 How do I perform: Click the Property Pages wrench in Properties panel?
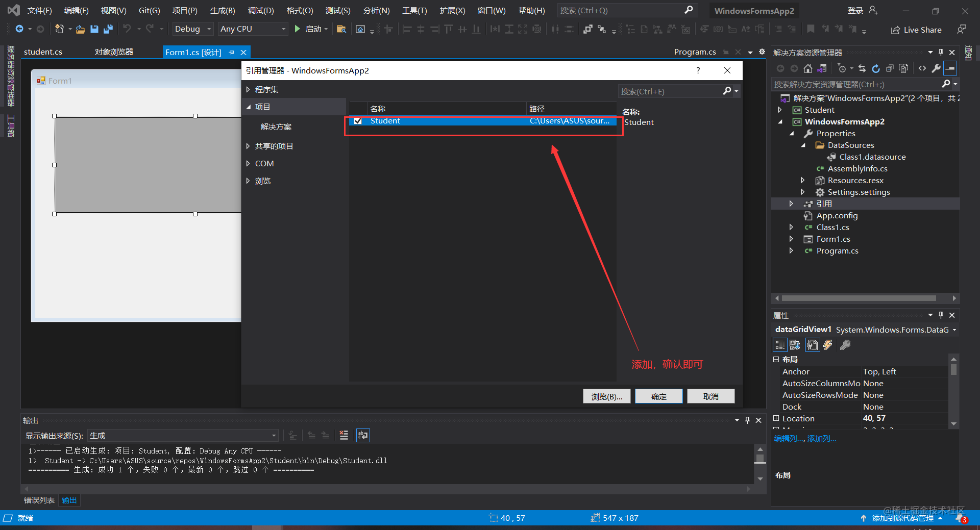point(845,345)
